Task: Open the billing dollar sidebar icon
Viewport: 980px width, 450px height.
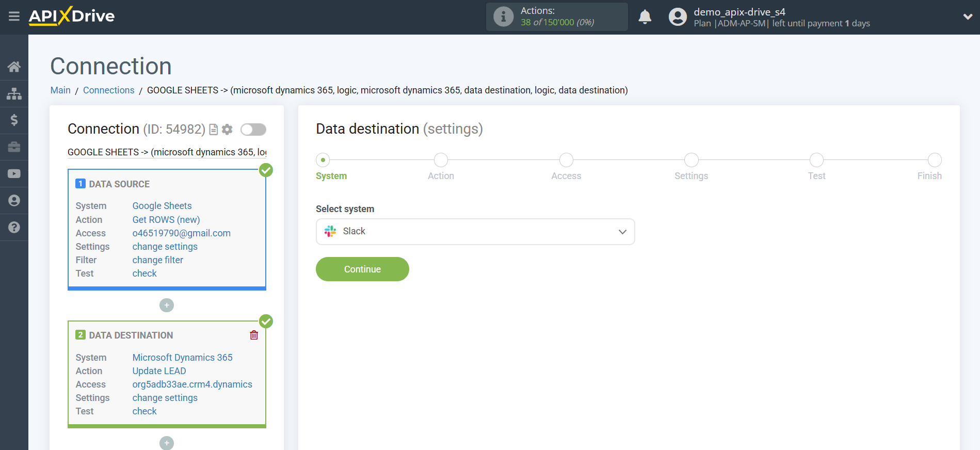Action: [14, 120]
